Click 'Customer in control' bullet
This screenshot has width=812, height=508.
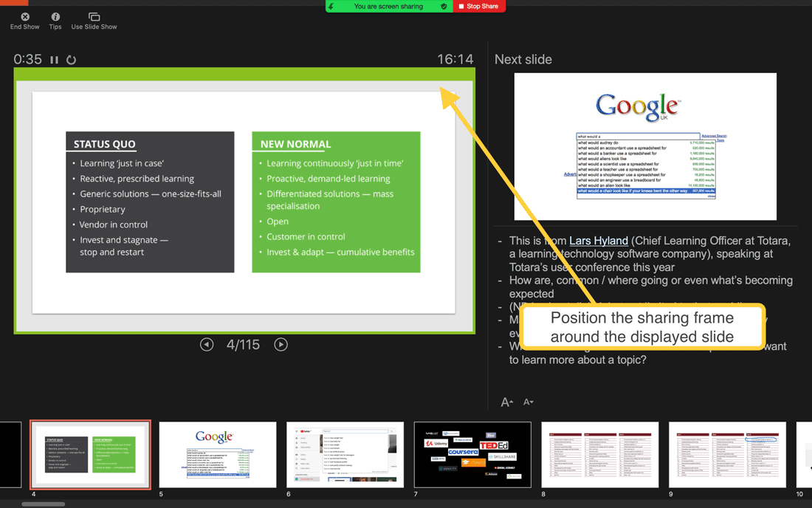point(306,237)
